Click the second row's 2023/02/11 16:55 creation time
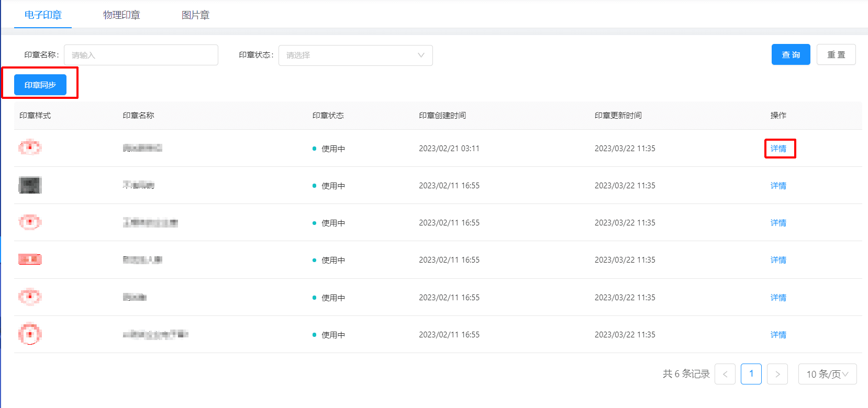Viewport: 868px width, 408px height. coord(449,186)
